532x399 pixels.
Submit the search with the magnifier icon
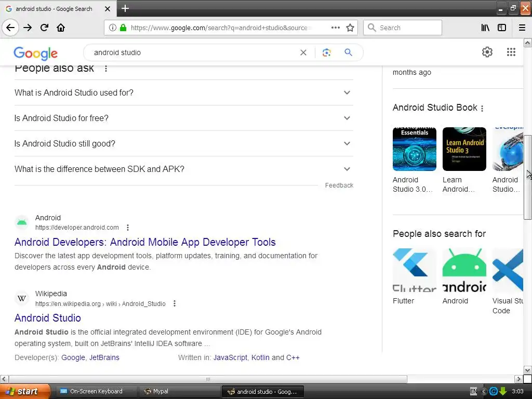348,52
